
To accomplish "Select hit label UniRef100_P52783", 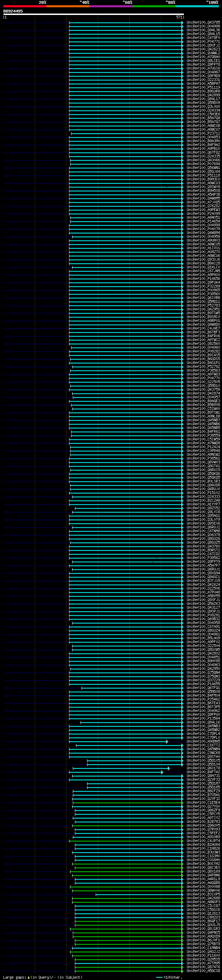I will (x=203, y=305).
